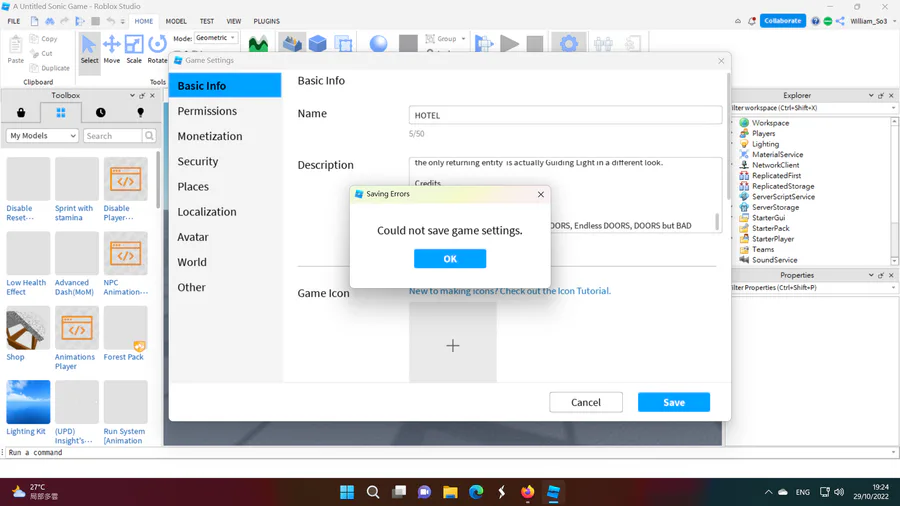Open the Material Manager sphere icon
Image resolution: width=900 pixels, height=506 pixels.
[378, 44]
